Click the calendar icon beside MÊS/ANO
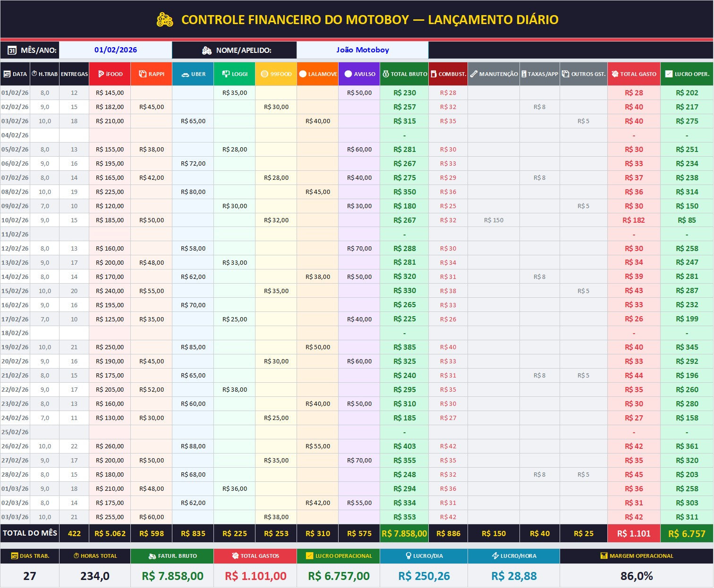This screenshot has width=714, height=588. tap(12, 50)
